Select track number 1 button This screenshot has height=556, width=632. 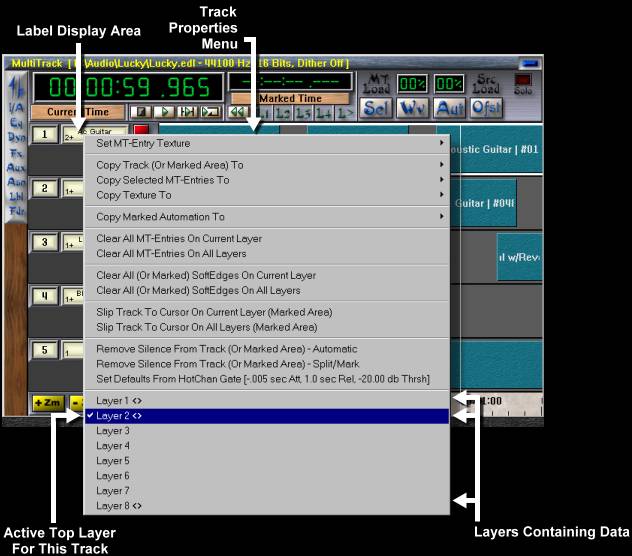pyautogui.click(x=44, y=134)
